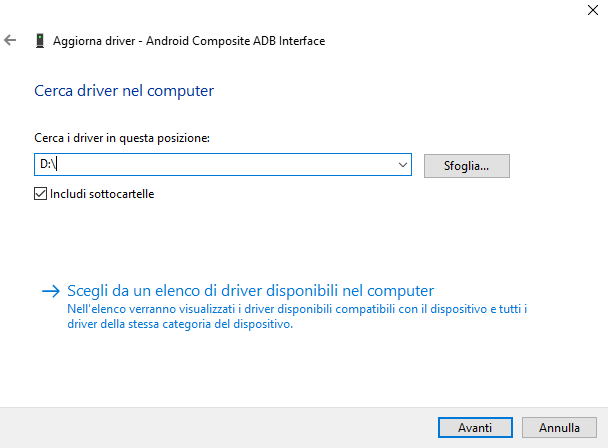Click the Nell'elenco verranno visualizzati description text

(x=297, y=309)
